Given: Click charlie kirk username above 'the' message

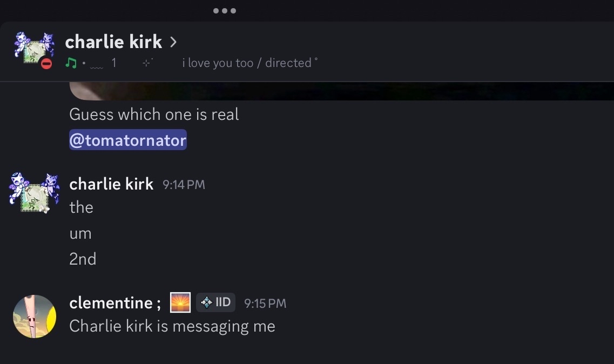Looking at the screenshot, I should point(111,184).
